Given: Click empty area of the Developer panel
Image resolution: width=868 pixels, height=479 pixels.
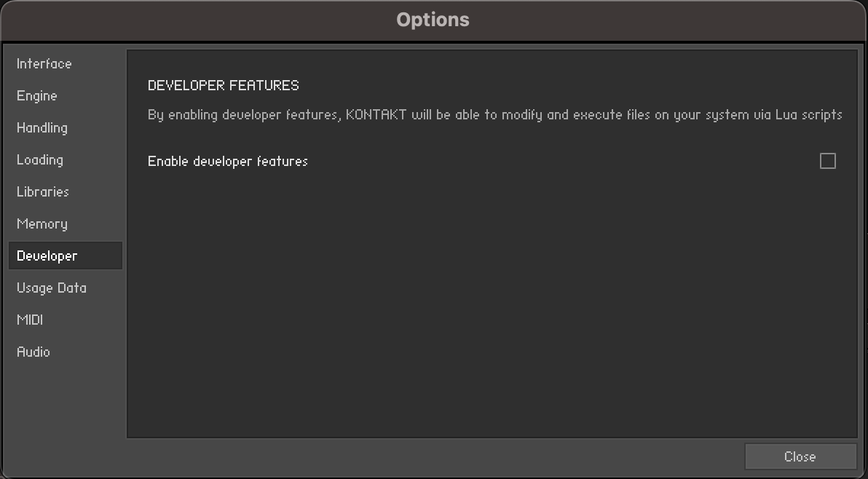Looking at the screenshot, I should pos(492,306).
